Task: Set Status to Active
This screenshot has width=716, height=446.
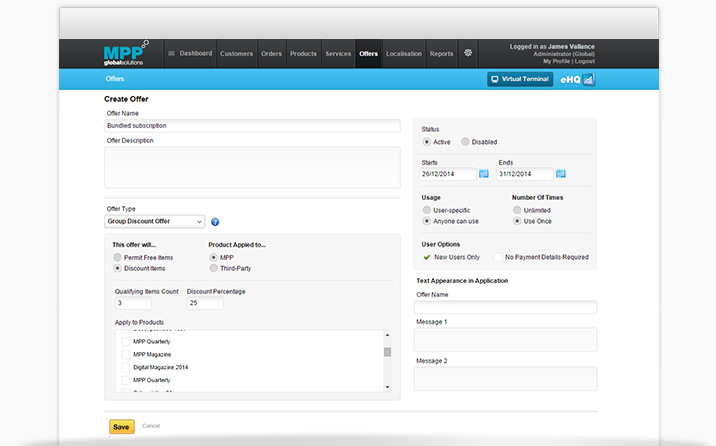Action: point(426,142)
